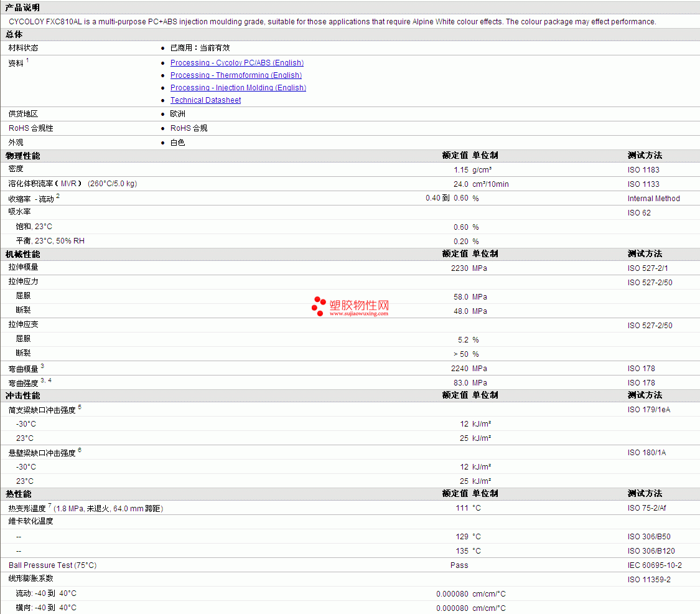Click the 流动: -40 到 40°C row label

[46, 593]
